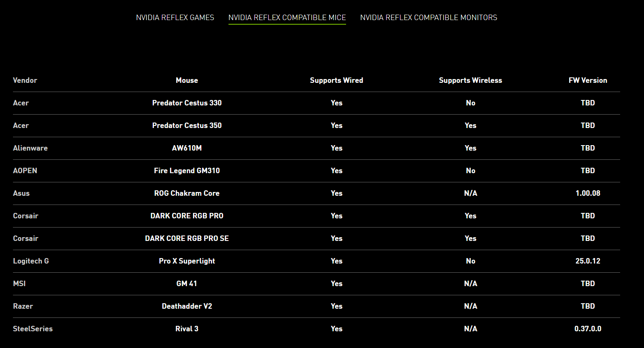
Task: Click firmware version 0.37.0.0
Action: [588, 329]
